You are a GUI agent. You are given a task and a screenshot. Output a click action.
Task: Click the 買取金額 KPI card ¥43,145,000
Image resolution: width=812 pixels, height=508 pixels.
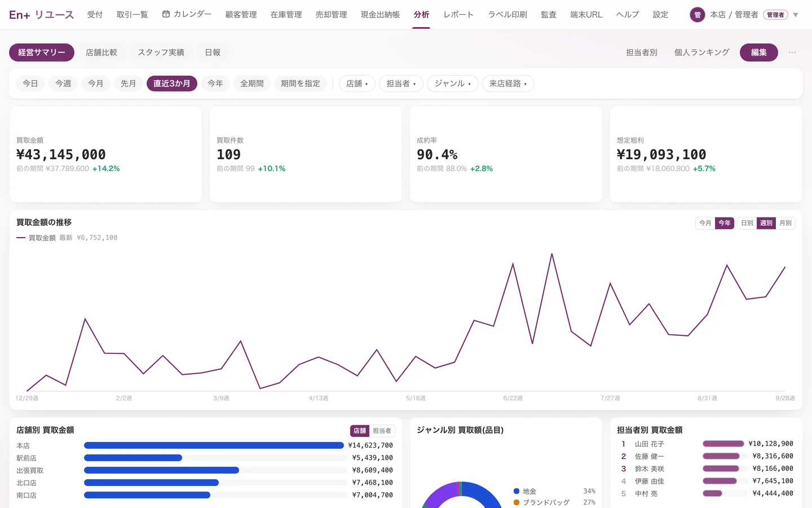tap(105, 154)
